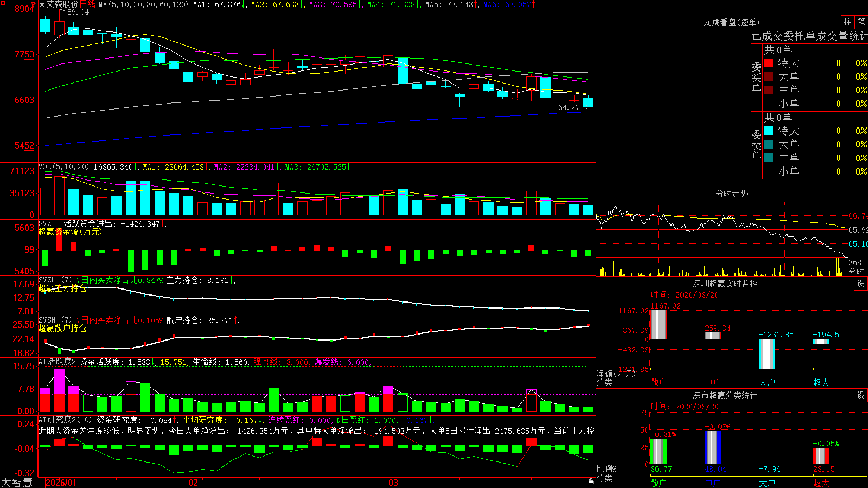
Task: Click the 已成交委托单成交量统计 header
Action: click(x=809, y=36)
